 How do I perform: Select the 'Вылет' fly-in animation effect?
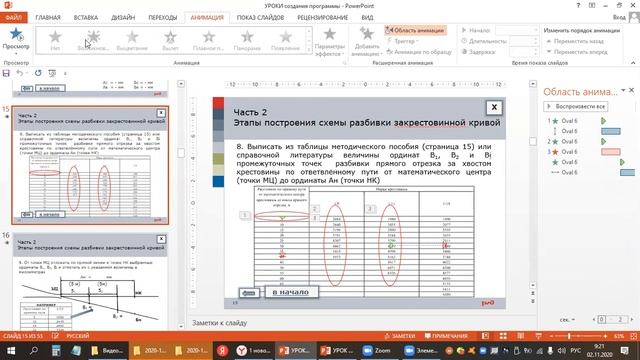click(x=170, y=40)
